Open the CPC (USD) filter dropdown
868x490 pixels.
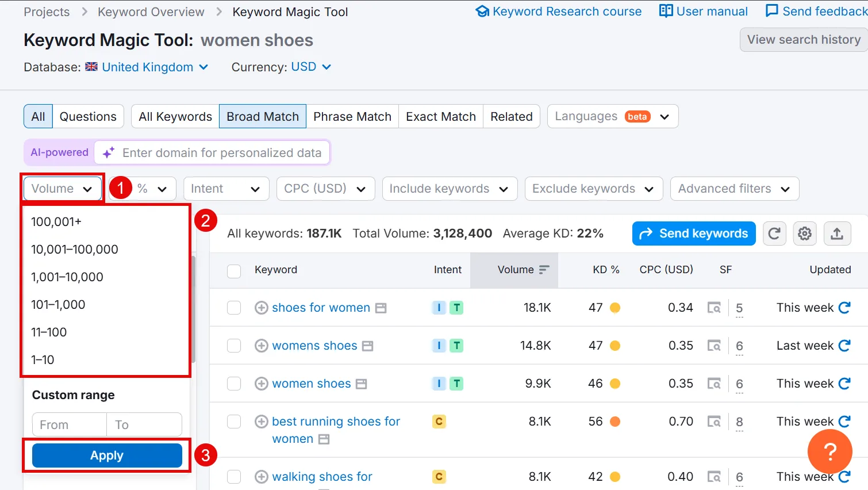tap(325, 189)
